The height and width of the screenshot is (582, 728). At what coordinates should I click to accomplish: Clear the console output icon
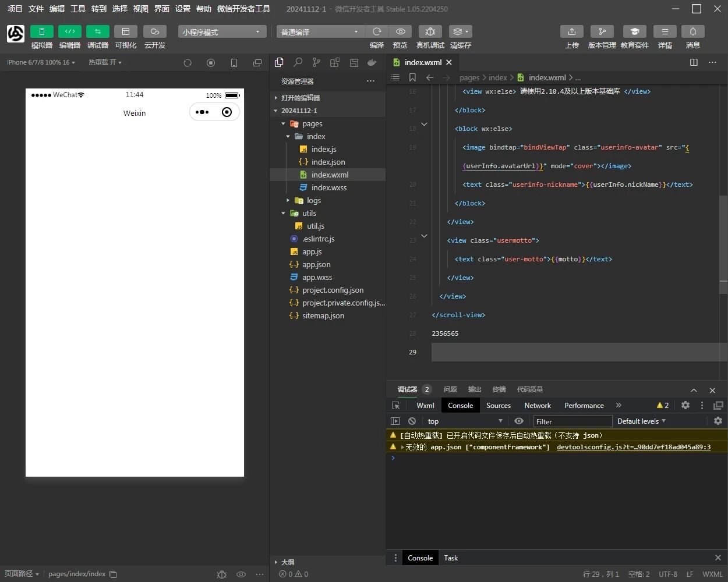pos(412,421)
